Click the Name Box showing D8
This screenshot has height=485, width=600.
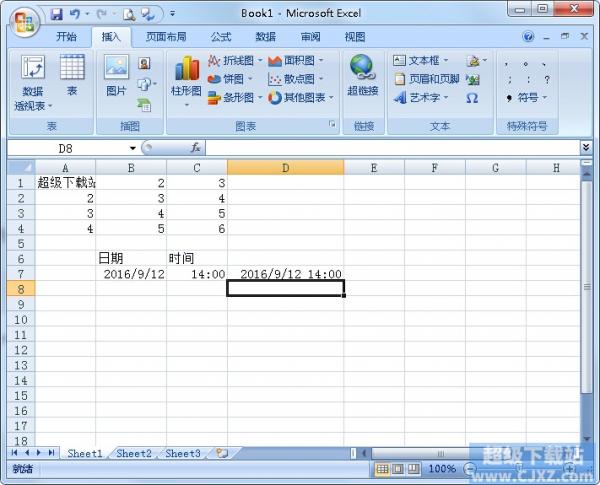click(66, 147)
